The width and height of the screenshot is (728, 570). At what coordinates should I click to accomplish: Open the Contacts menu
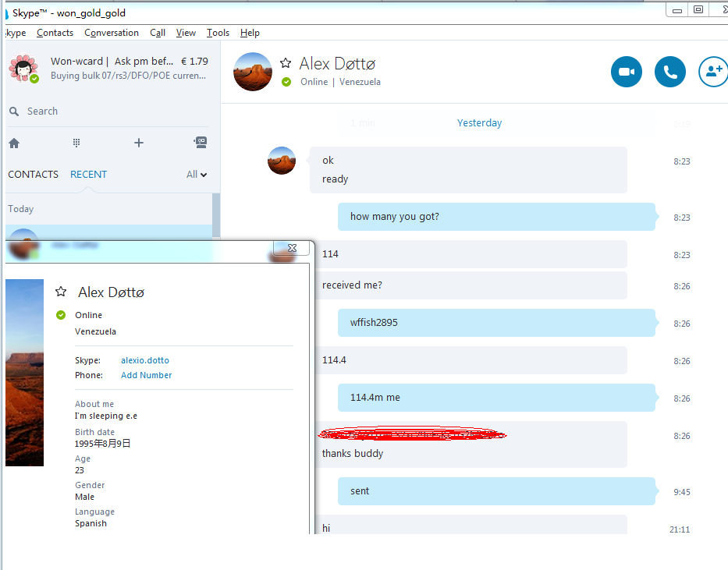(55, 33)
